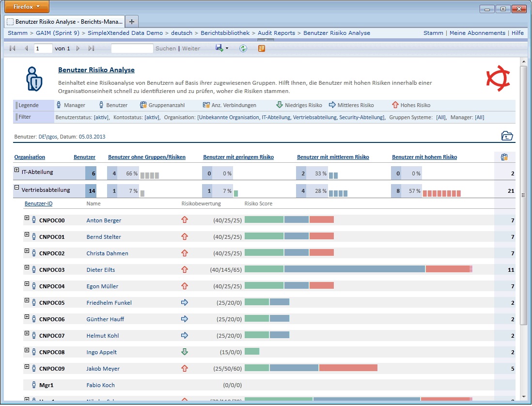
Task: Sort by Benutzer mit hohem Risiko
Action: pos(424,157)
